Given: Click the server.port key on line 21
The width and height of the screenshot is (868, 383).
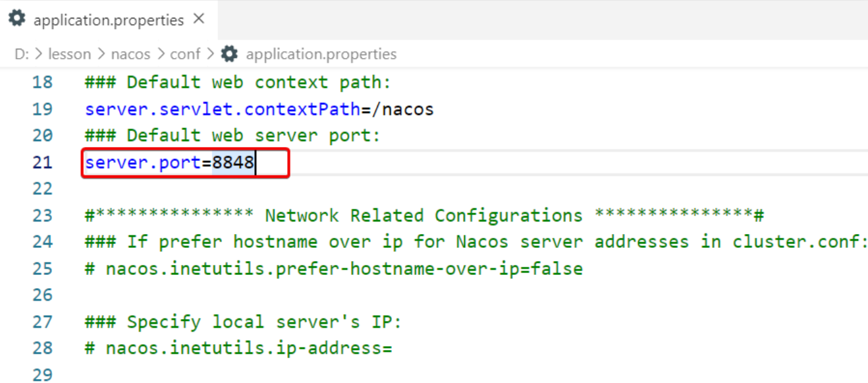Looking at the screenshot, I should (x=142, y=162).
